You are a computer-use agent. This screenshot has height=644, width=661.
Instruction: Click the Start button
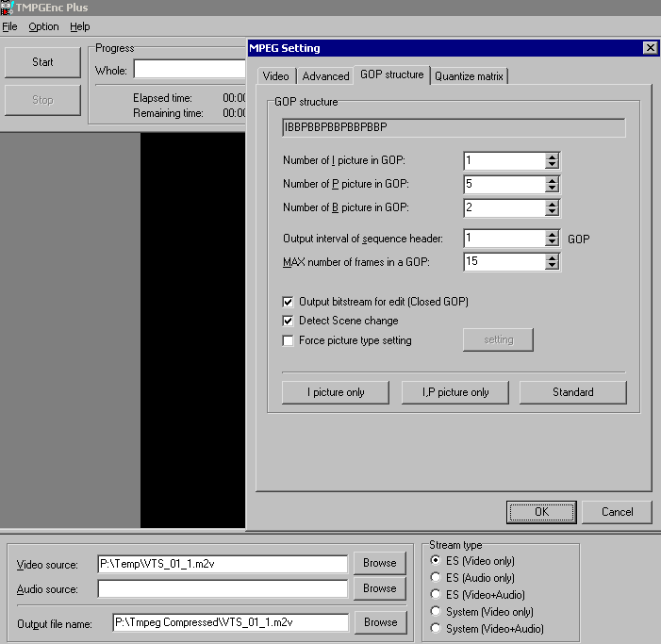tap(42, 62)
